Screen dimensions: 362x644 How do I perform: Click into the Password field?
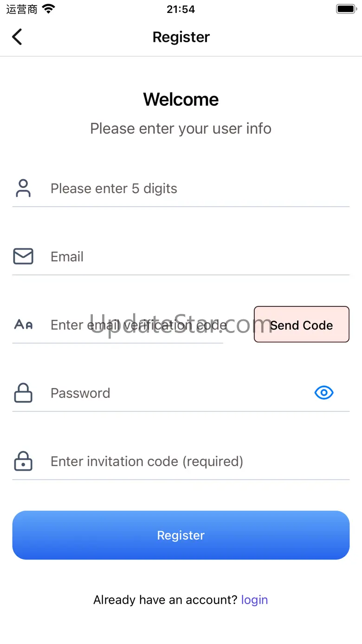click(176, 393)
